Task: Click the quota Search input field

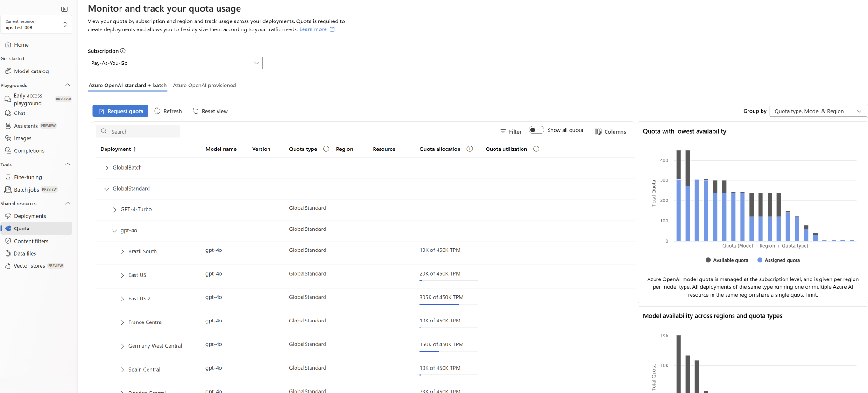Action: (138, 132)
